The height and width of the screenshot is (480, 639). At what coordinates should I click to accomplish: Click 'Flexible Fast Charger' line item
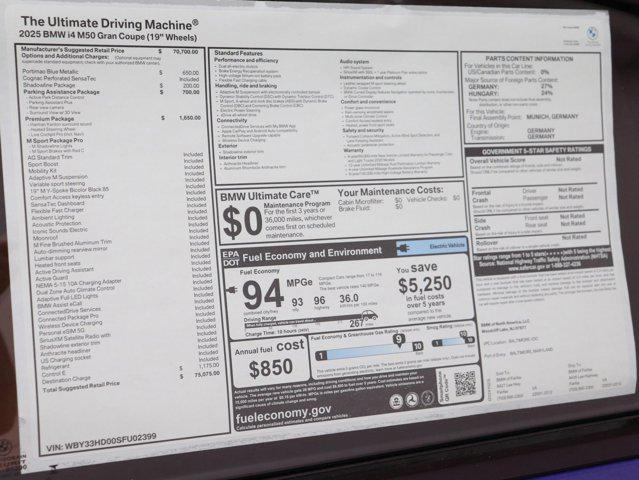tap(57, 210)
